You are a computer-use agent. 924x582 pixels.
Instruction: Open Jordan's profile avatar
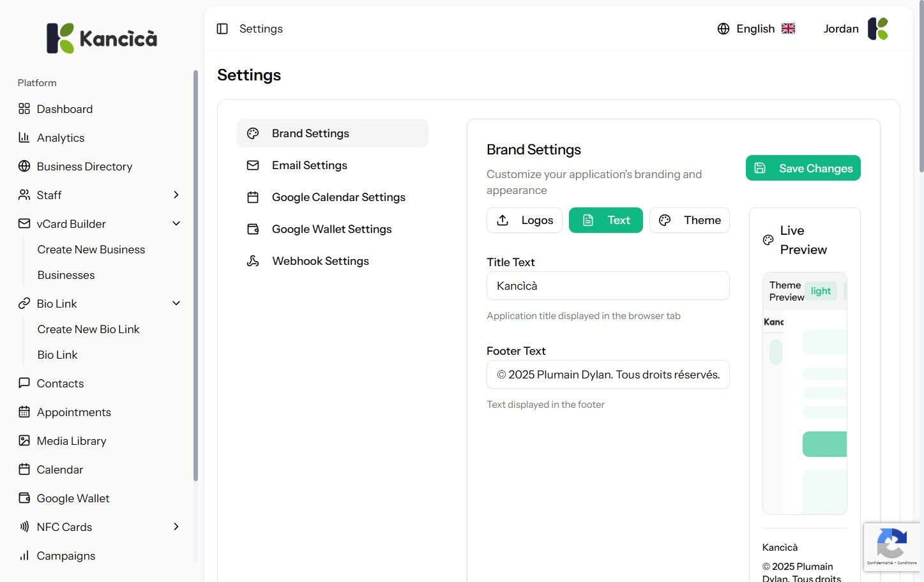click(878, 29)
